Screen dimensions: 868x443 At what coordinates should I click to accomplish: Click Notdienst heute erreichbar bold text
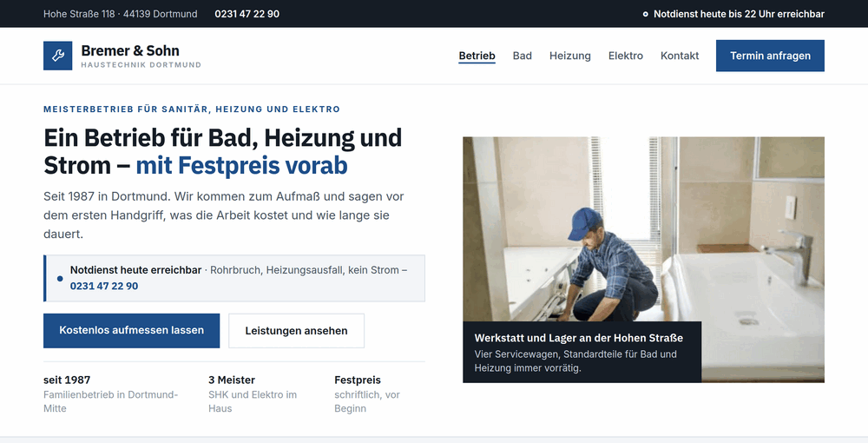click(x=135, y=270)
